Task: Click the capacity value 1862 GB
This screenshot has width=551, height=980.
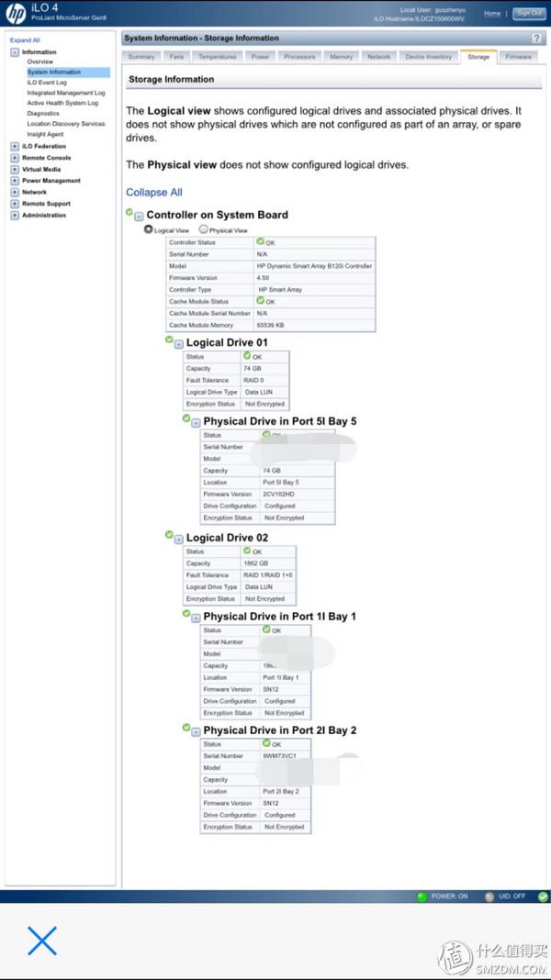Action: click(256, 563)
